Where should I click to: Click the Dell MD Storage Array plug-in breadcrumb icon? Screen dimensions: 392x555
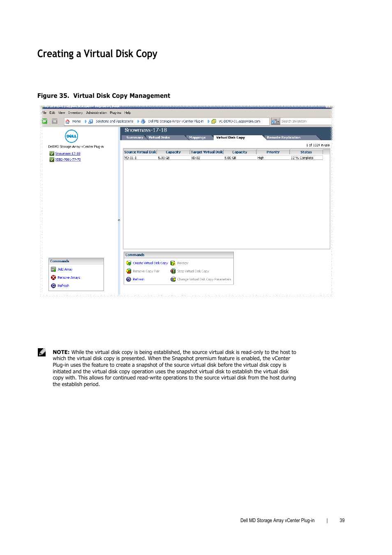[x=143, y=121]
